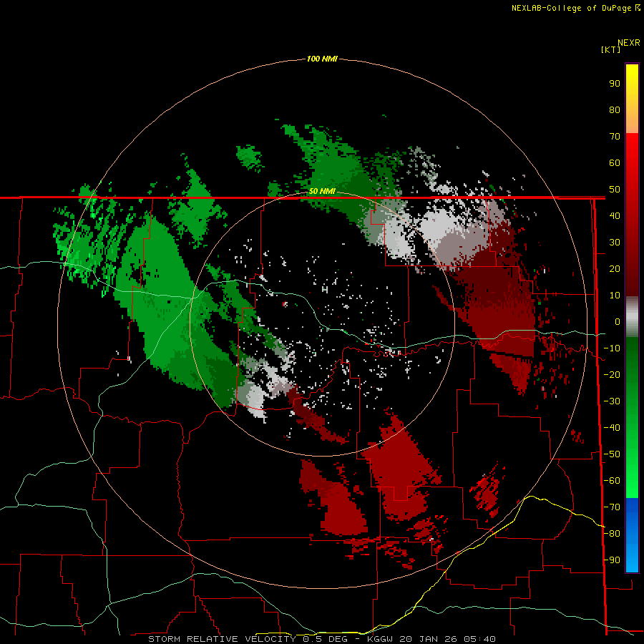The image size is (644, 644).
Task: Click the positive 50 knot scale value
Action: point(615,190)
